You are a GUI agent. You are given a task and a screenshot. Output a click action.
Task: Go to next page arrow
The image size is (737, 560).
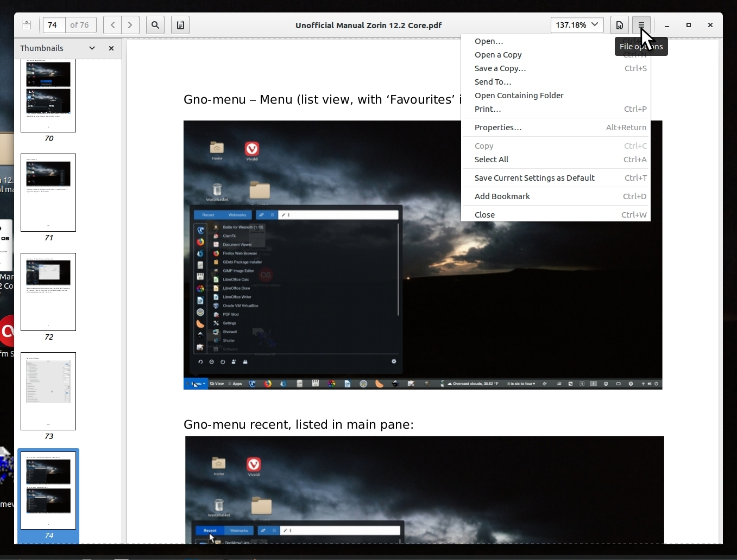pyautogui.click(x=130, y=25)
